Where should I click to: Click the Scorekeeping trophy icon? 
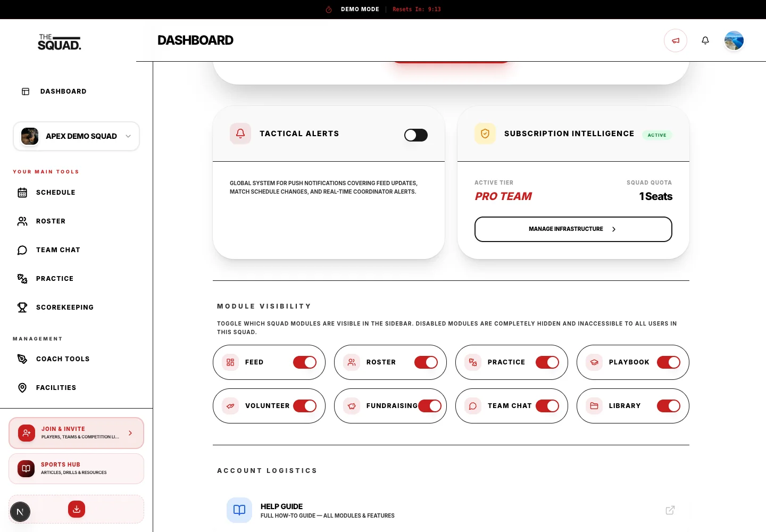click(x=22, y=307)
